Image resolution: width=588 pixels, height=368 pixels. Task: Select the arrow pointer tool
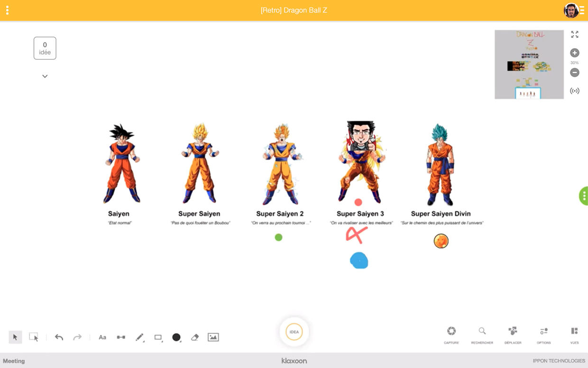[x=15, y=337]
